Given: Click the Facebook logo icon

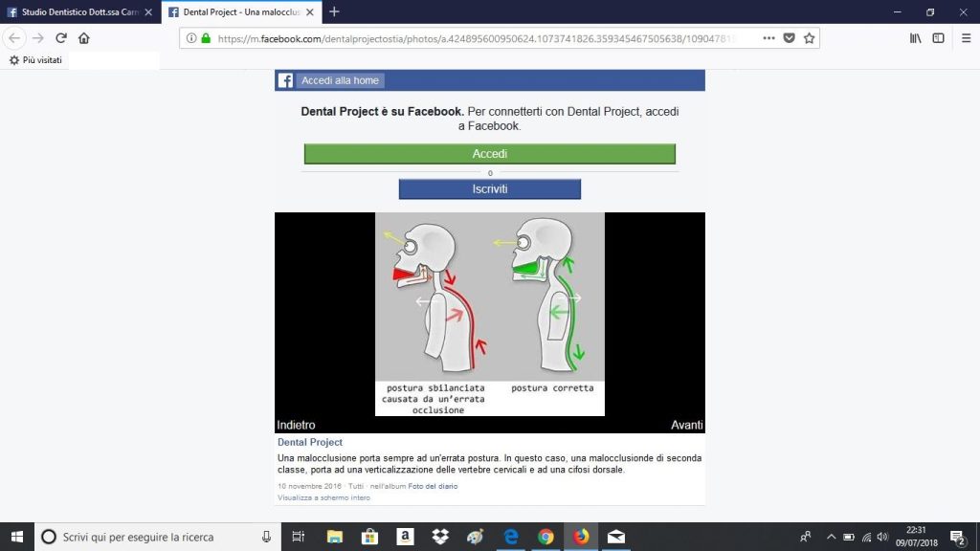Looking at the screenshot, I should coord(285,80).
